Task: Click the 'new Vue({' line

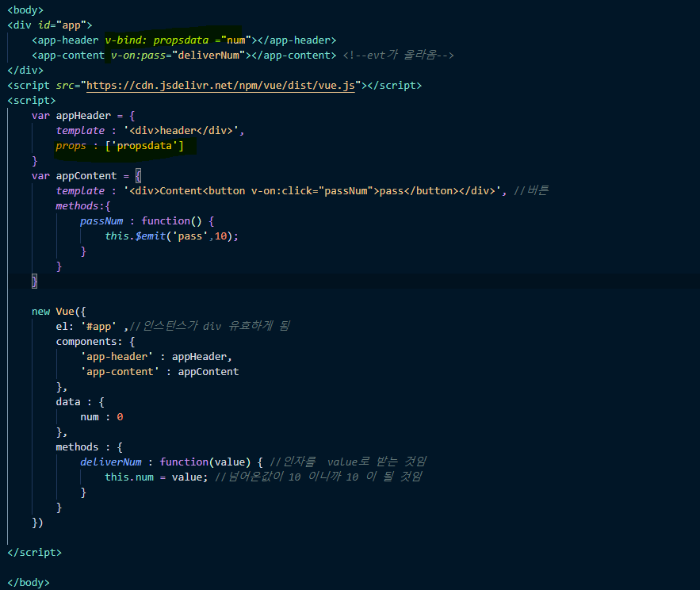Action: click(59, 312)
